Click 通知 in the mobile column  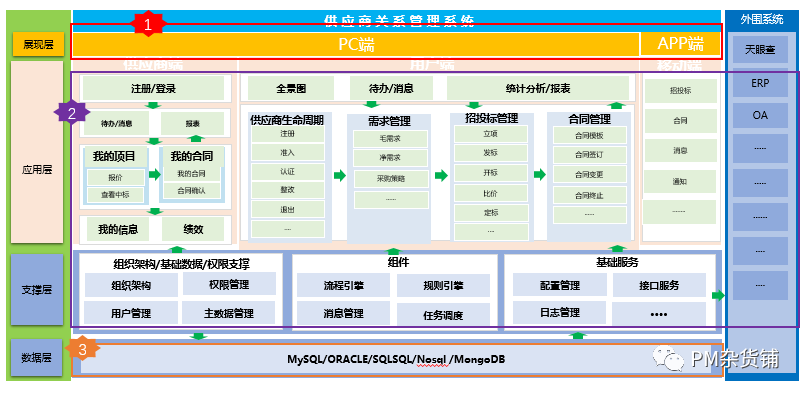click(680, 181)
